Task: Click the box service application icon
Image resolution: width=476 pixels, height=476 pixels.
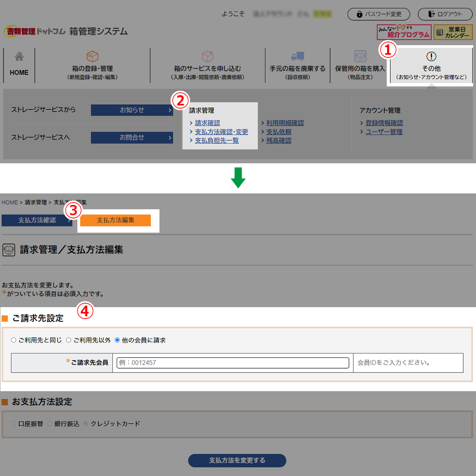Action: (x=207, y=56)
